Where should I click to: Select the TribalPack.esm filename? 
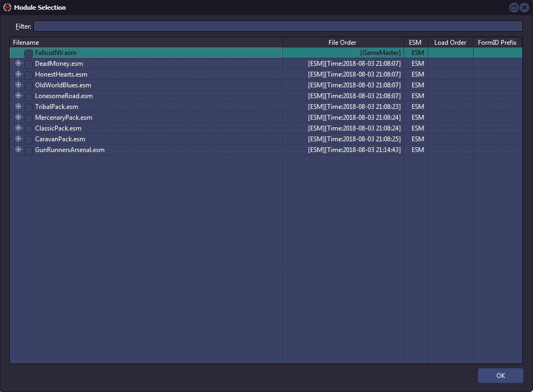pos(57,107)
